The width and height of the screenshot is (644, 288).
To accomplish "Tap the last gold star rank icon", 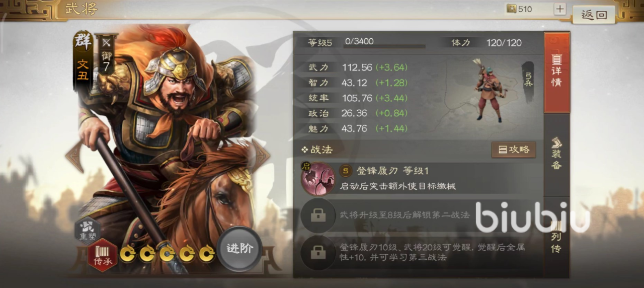I will coord(207,254).
